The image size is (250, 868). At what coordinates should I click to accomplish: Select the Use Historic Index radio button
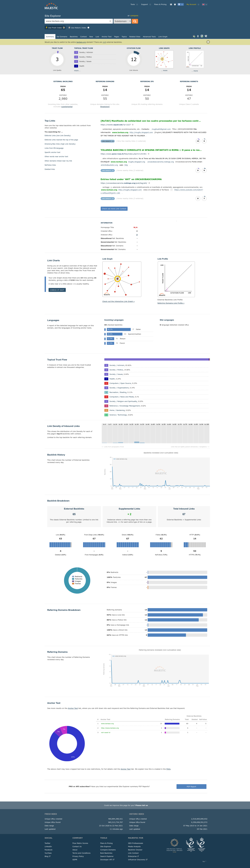88,28
